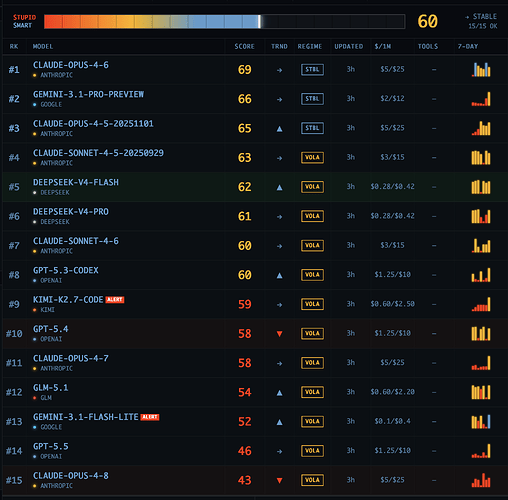508x500 pixels.
Task: Sort by the SCORE column header
Action: pyautogui.click(x=244, y=46)
